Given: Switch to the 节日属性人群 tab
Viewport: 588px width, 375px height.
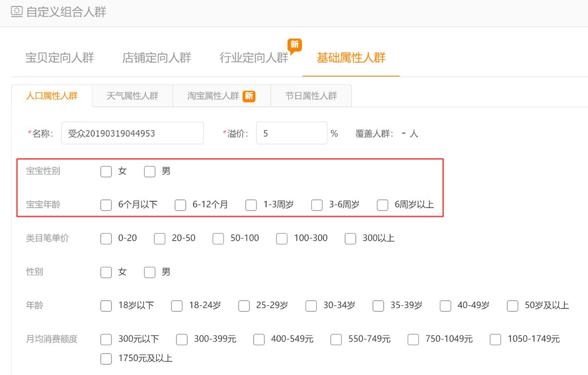Looking at the screenshot, I should pyautogui.click(x=311, y=95).
